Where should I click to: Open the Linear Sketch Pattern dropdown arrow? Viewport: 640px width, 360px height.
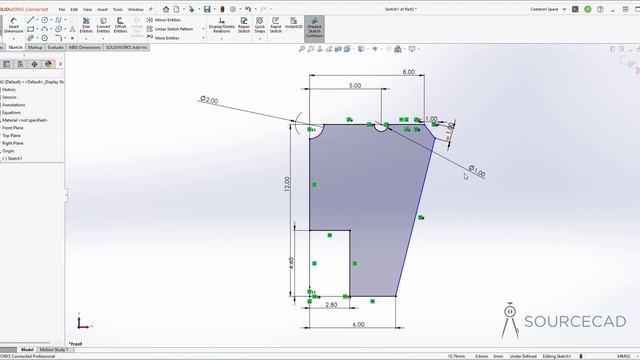[203, 29]
